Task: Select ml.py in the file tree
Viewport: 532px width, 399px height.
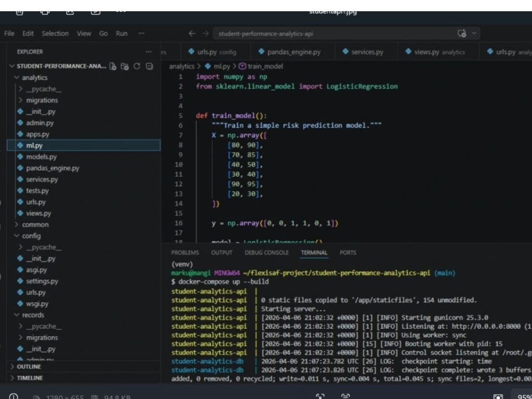Action: (84, 145)
